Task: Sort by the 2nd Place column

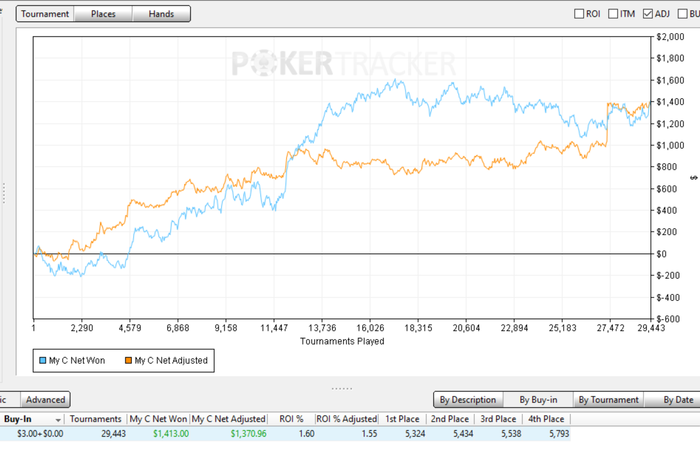Action: (450, 419)
